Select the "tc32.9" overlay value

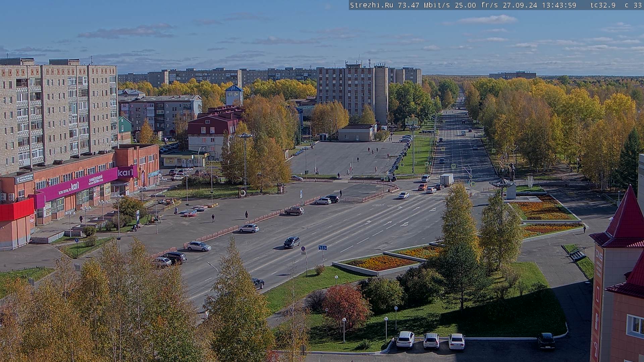pyautogui.click(x=603, y=5)
